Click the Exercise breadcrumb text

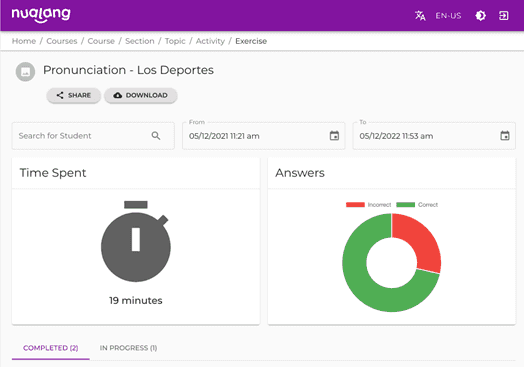tap(251, 41)
